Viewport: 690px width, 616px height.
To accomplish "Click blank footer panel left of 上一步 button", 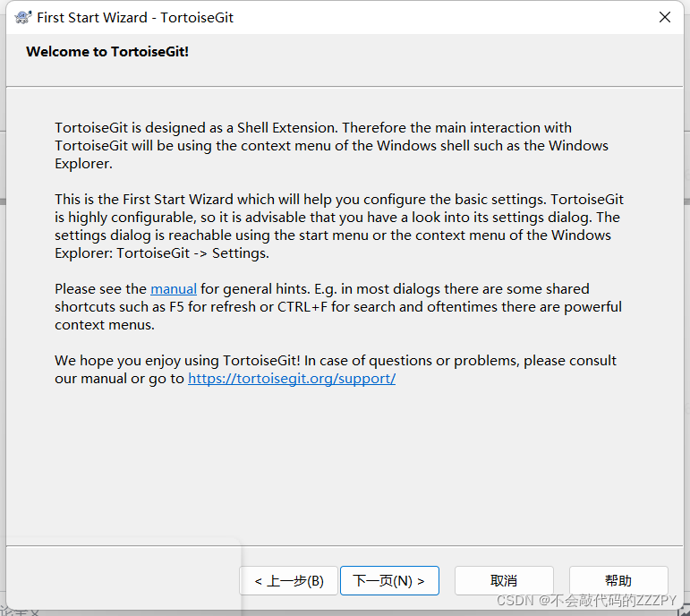I will click(x=124, y=577).
